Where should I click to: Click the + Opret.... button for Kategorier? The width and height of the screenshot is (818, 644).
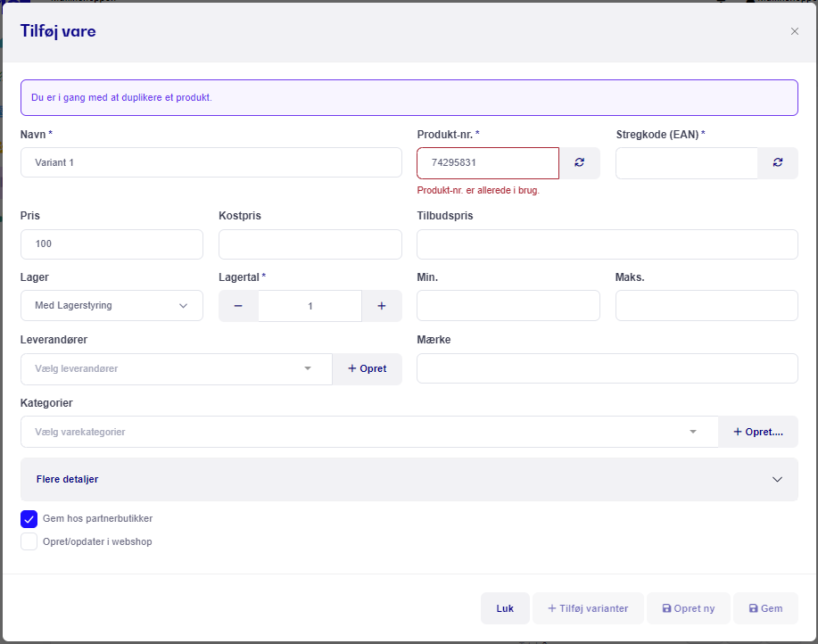point(758,432)
